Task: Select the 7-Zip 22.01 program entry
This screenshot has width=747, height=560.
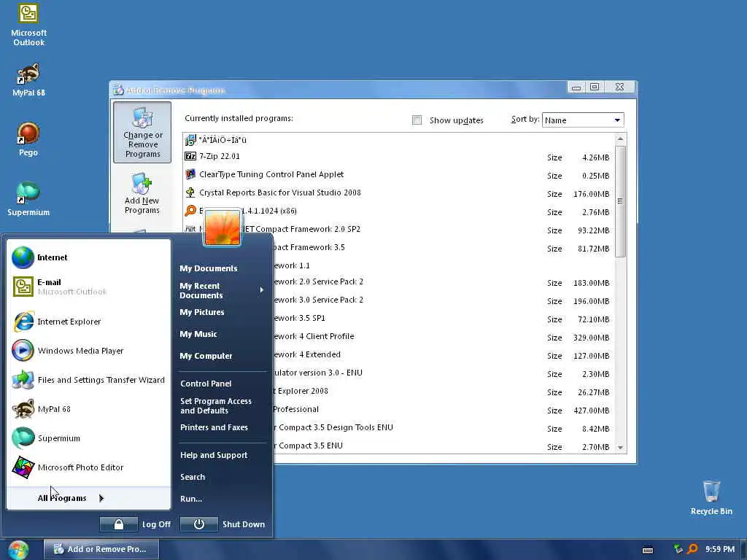Action: coord(399,156)
